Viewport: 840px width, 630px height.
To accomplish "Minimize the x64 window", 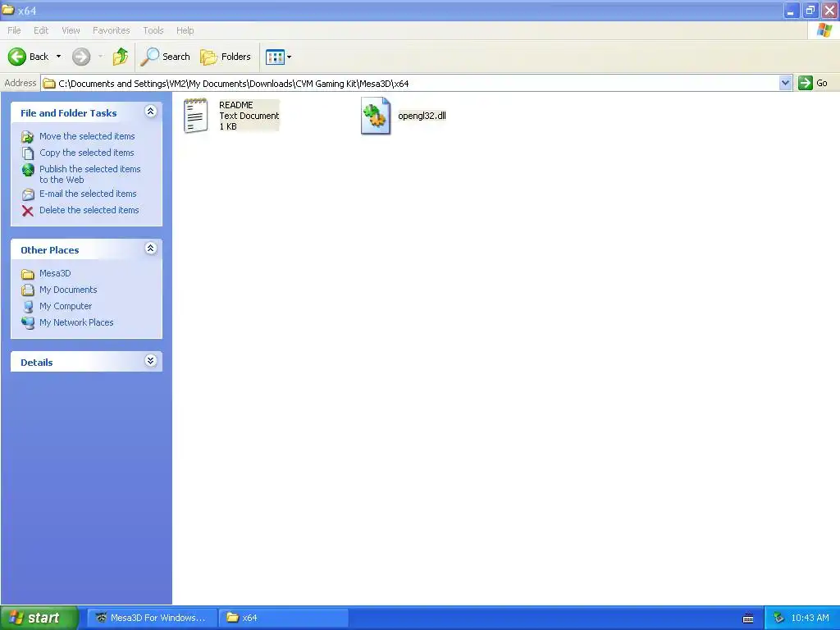I will point(792,11).
